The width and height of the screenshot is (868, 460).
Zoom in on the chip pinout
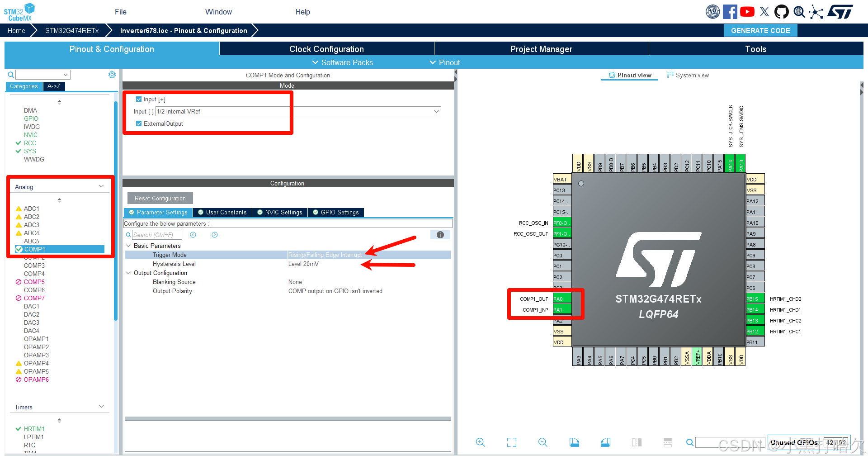[481, 442]
